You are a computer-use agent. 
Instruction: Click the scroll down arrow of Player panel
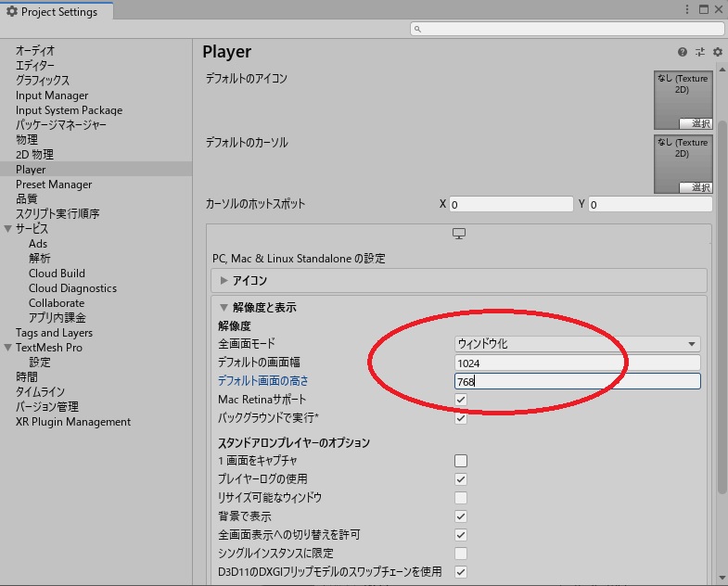coord(722,578)
